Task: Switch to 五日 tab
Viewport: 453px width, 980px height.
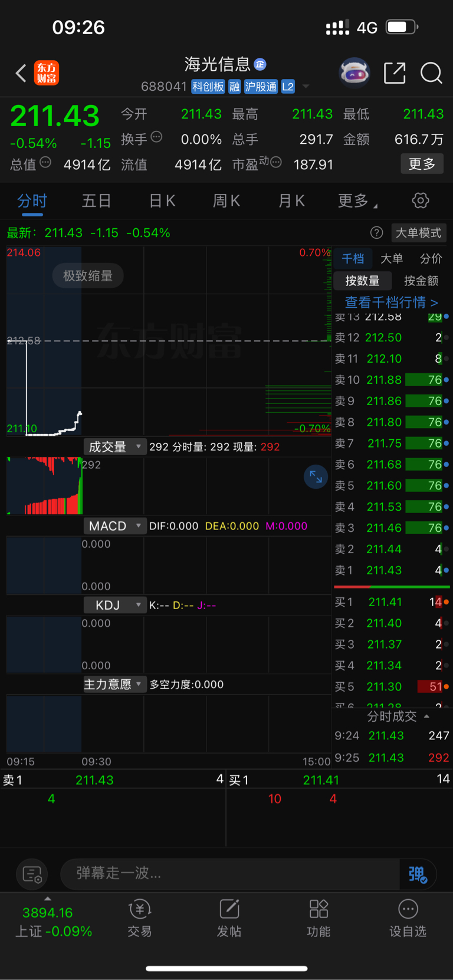Action: click(x=96, y=201)
